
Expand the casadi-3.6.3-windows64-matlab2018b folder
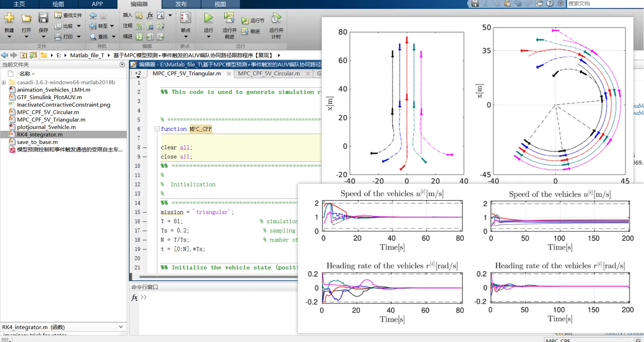[x=4, y=82]
